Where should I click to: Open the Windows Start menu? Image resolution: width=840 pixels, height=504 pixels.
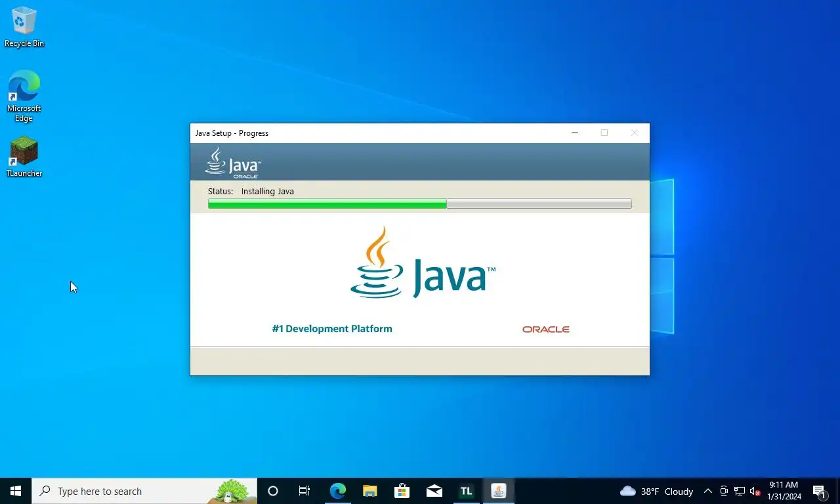pos(16,491)
